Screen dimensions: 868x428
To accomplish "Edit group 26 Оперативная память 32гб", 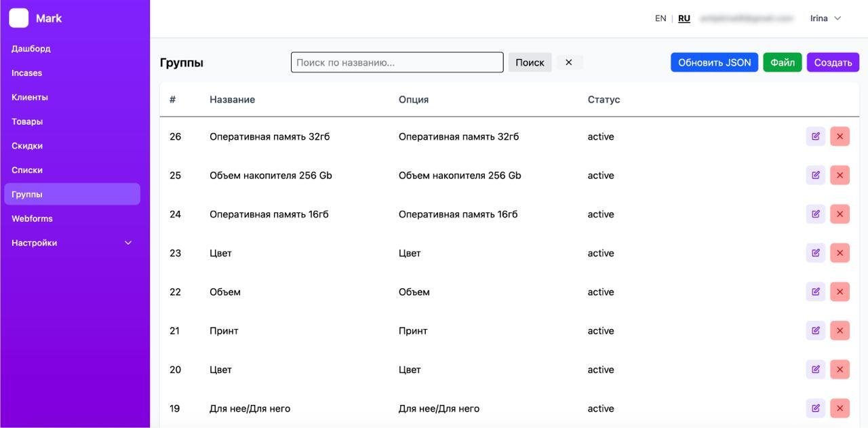I will (816, 136).
